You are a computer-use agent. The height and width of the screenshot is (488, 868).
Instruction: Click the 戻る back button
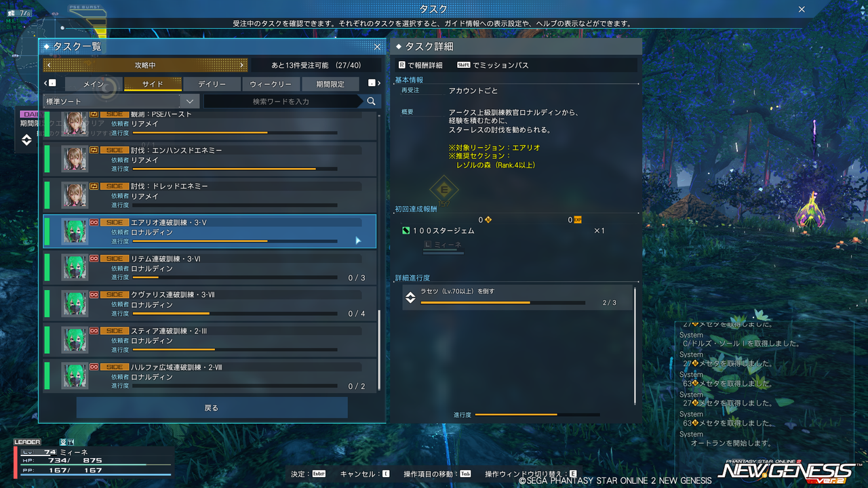212,408
